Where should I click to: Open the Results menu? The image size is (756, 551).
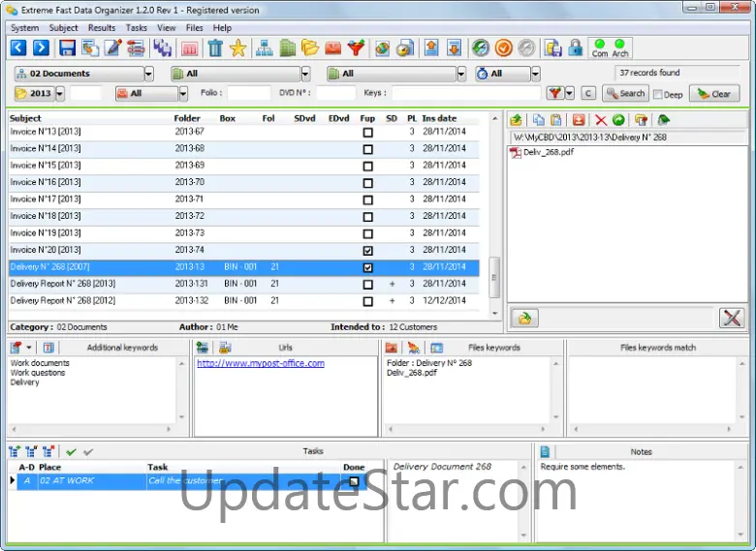[102, 28]
